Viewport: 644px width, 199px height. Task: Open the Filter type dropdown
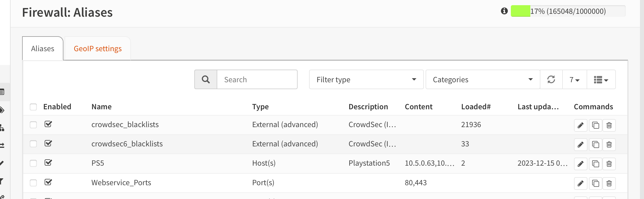[366, 79]
